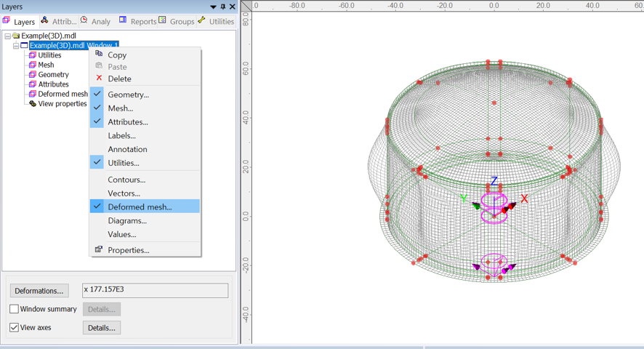
Task: Click the Properties icon in context menu
Action: tap(99, 249)
